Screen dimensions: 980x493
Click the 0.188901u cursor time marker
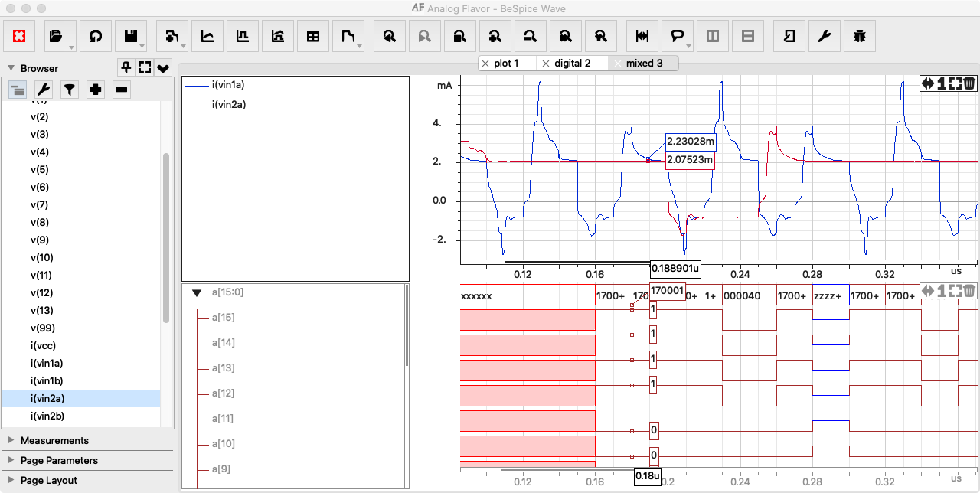(x=675, y=269)
